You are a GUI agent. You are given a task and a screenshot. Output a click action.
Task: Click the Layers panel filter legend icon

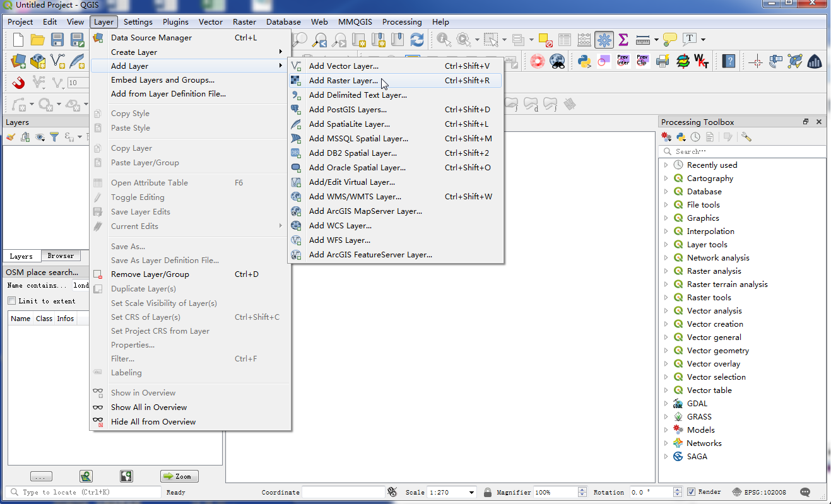coord(55,137)
